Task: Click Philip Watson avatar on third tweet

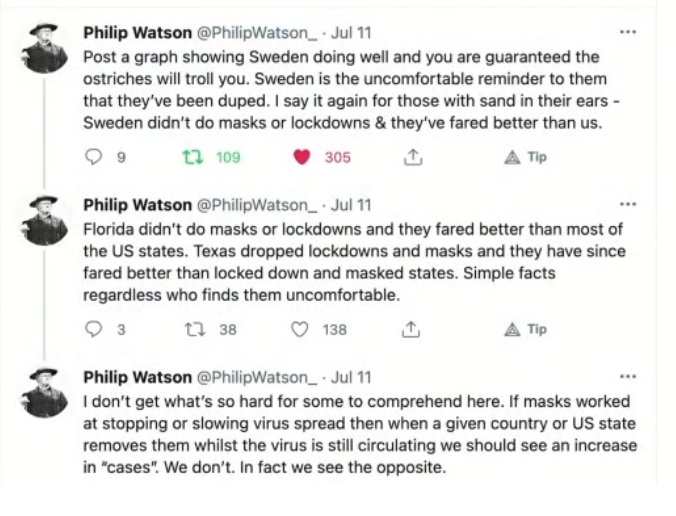Action: tap(45, 393)
